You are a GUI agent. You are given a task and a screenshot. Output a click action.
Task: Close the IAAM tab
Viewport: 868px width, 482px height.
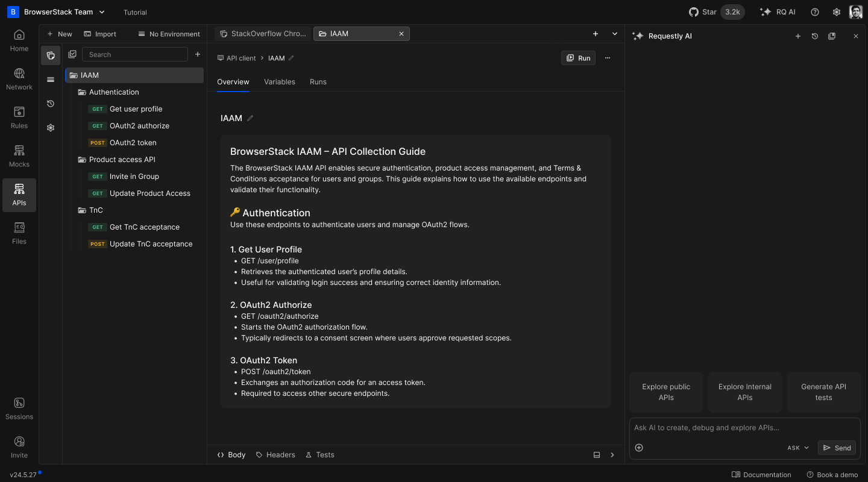pos(401,34)
